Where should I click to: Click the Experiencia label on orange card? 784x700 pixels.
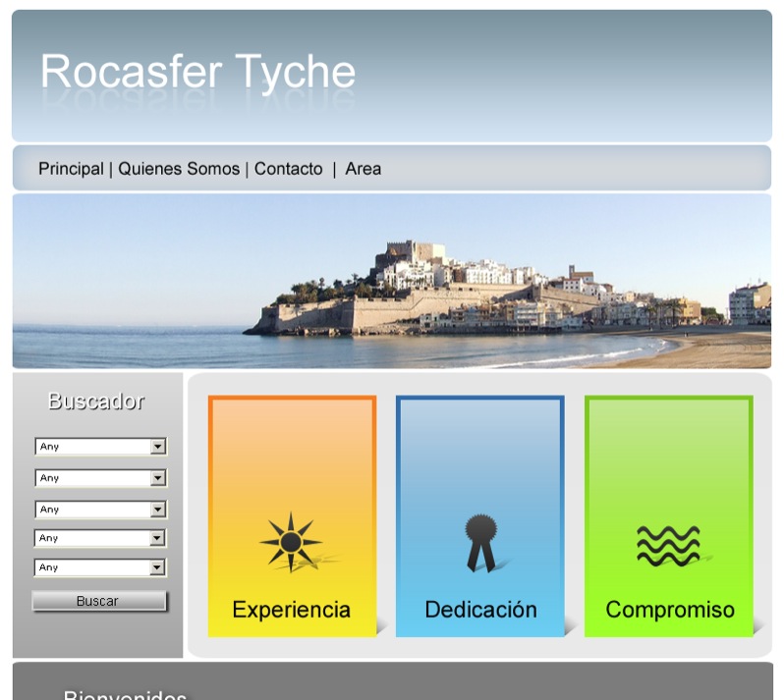pyautogui.click(x=291, y=610)
